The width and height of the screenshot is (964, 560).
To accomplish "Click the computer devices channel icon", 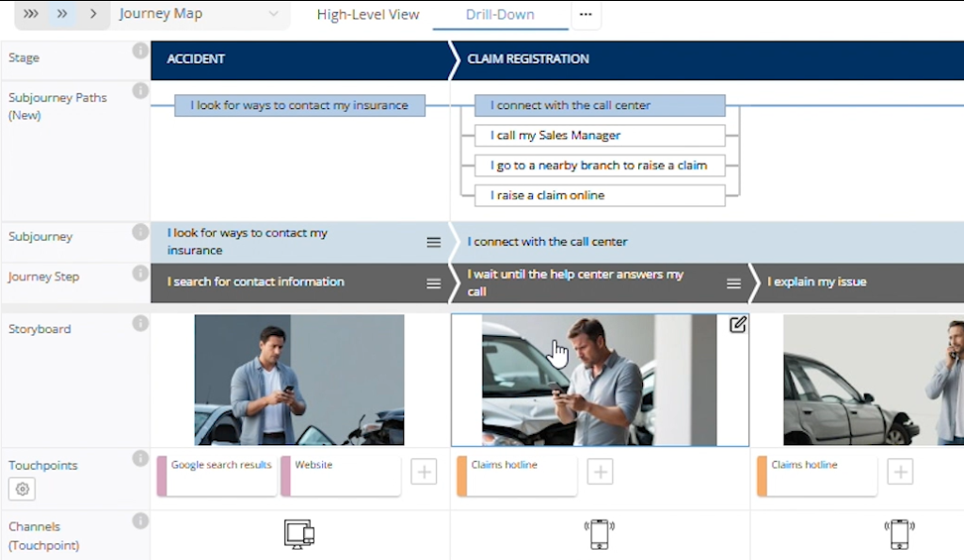I will (x=299, y=535).
